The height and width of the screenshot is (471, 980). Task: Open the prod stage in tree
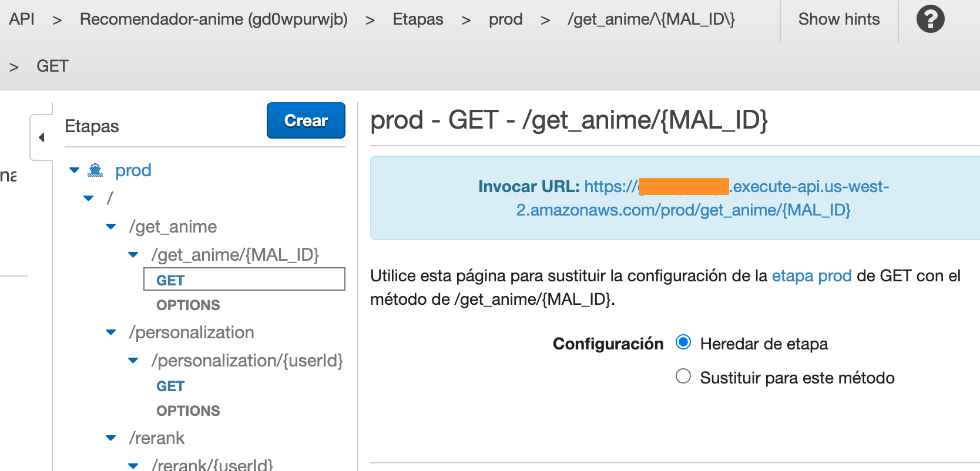click(133, 170)
